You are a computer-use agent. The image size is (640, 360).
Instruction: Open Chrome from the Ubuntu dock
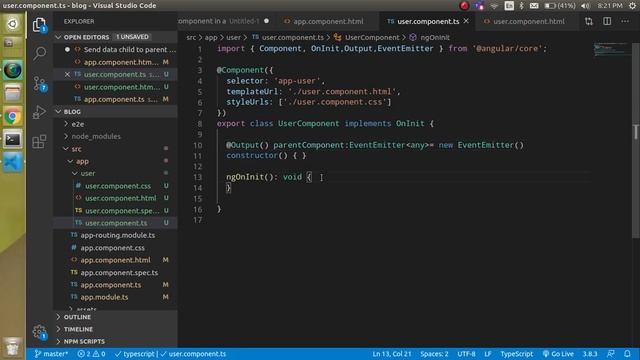pos(13,117)
